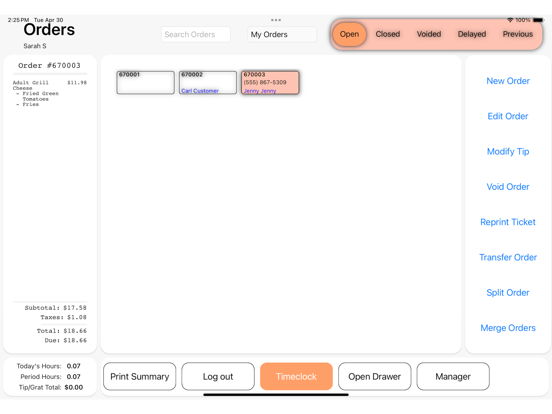Show the Voided orders tab
This screenshot has height=414, width=552.
pyautogui.click(x=429, y=34)
